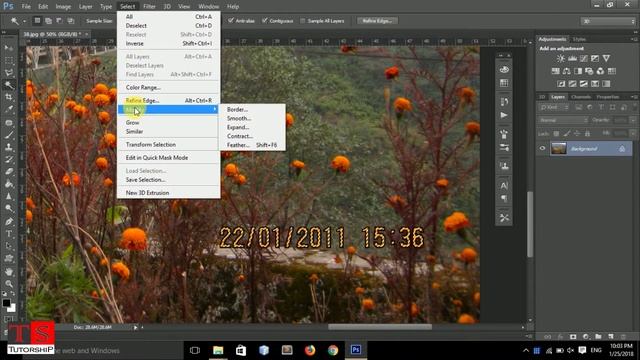Click the Background layer thumbnail
This screenshot has width=640, height=360.
point(558,149)
